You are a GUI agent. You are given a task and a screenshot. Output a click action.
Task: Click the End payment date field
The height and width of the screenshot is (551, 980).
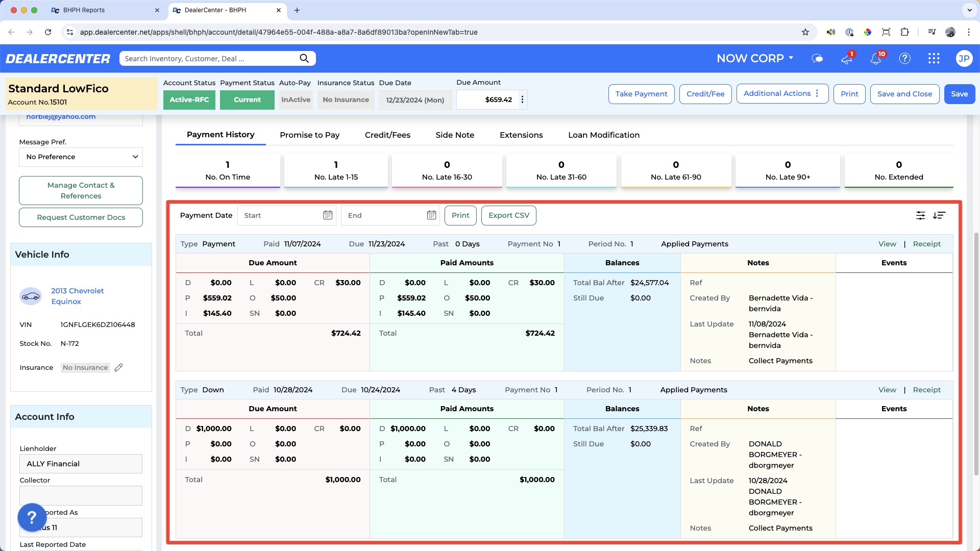(390, 215)
